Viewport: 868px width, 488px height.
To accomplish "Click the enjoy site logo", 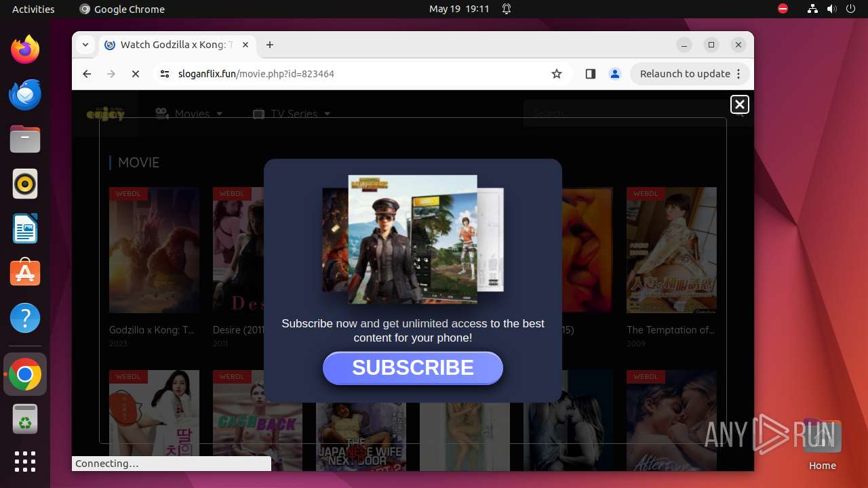I will 106,114.
